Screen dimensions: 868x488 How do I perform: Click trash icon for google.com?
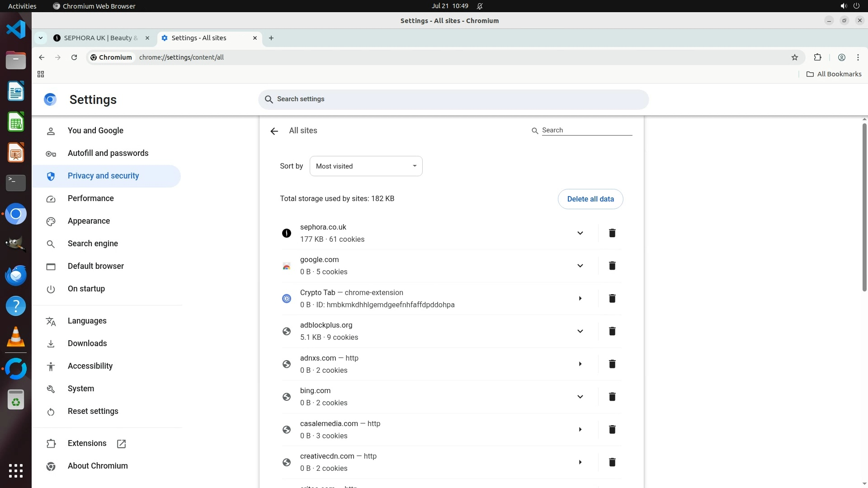612,266
